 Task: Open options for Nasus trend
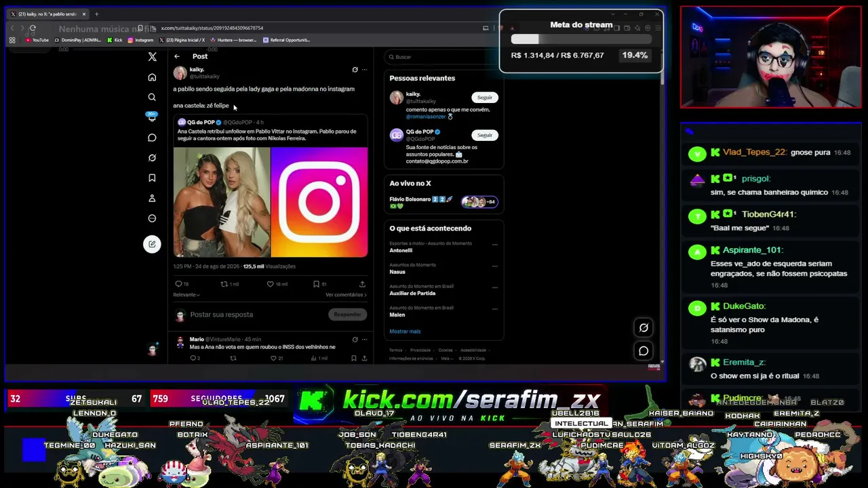[495, 266]
